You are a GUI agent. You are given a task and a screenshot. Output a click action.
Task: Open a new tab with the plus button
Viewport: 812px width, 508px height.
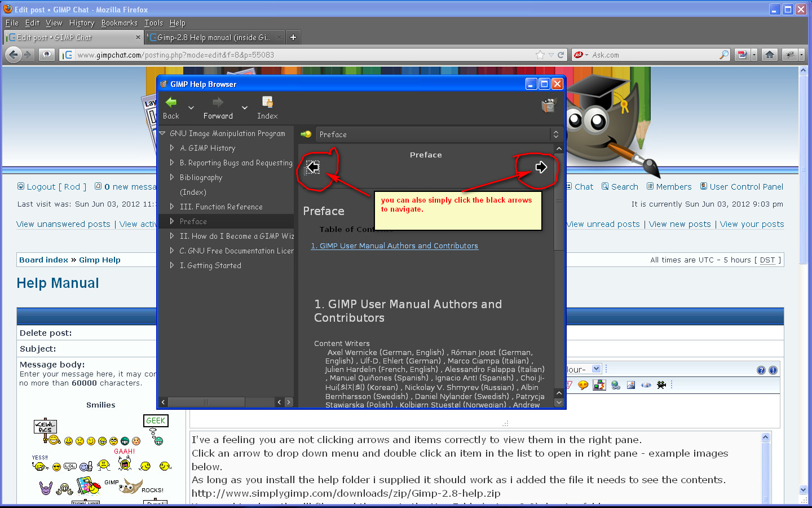click(293, 37)
